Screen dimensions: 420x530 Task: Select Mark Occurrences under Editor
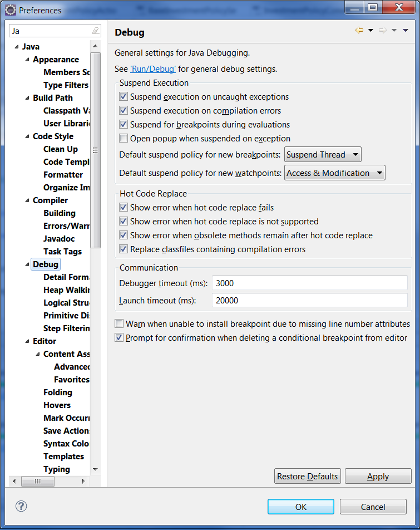pos(66,418)
